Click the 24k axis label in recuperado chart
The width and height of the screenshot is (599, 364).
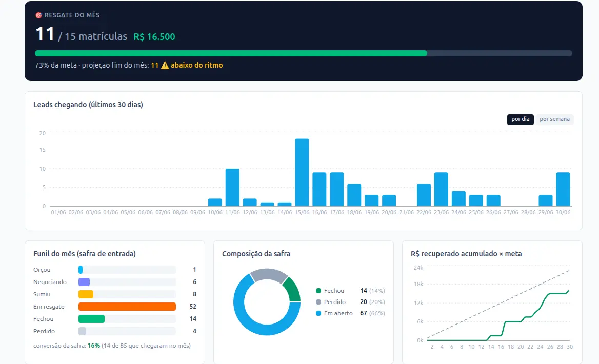pyautogui.click(x=418, y=268)
